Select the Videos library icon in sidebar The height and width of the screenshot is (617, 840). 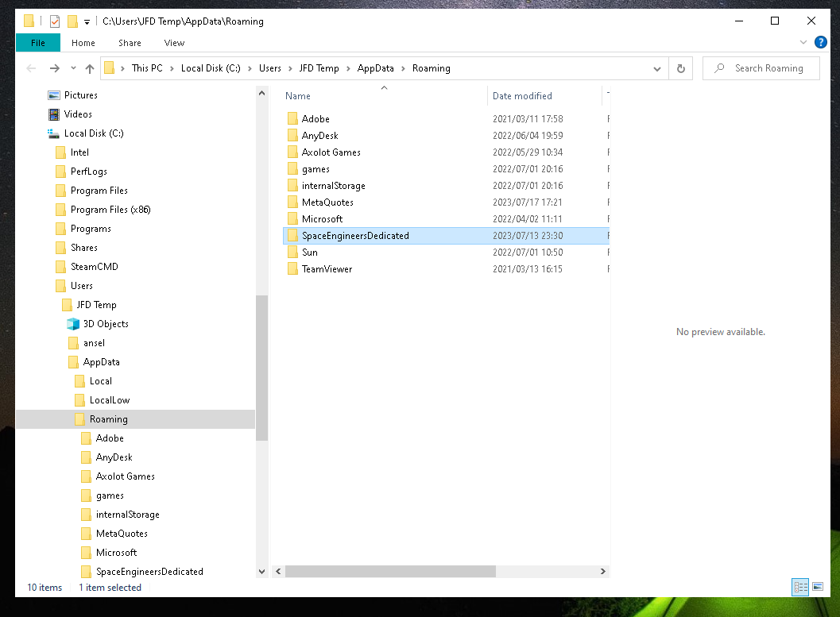(54, 114)
